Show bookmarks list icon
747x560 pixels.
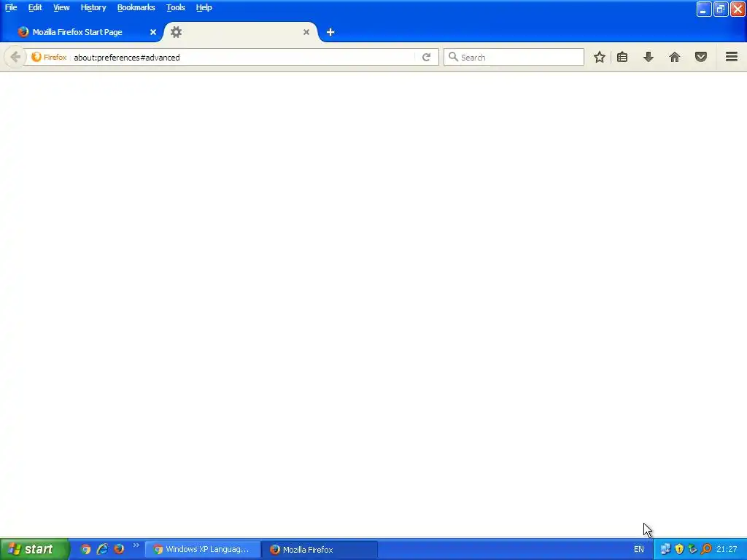pyautogui.click(x=622, y=57)
